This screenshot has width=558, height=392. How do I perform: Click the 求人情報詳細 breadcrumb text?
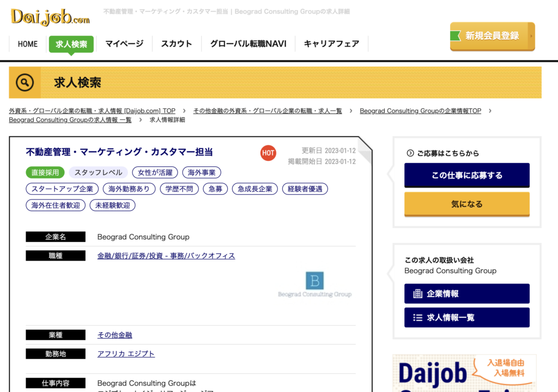(167, 119)
